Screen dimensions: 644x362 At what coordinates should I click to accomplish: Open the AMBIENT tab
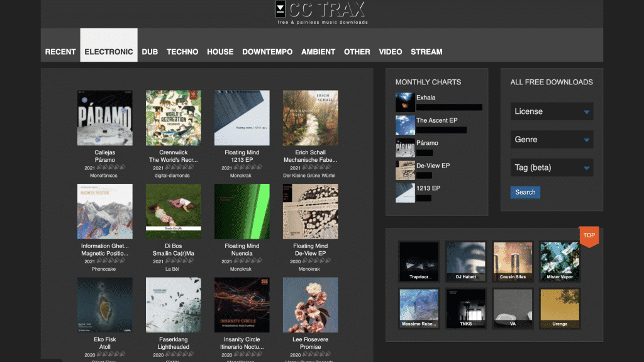pyautogui.click(x=318, y=52)
